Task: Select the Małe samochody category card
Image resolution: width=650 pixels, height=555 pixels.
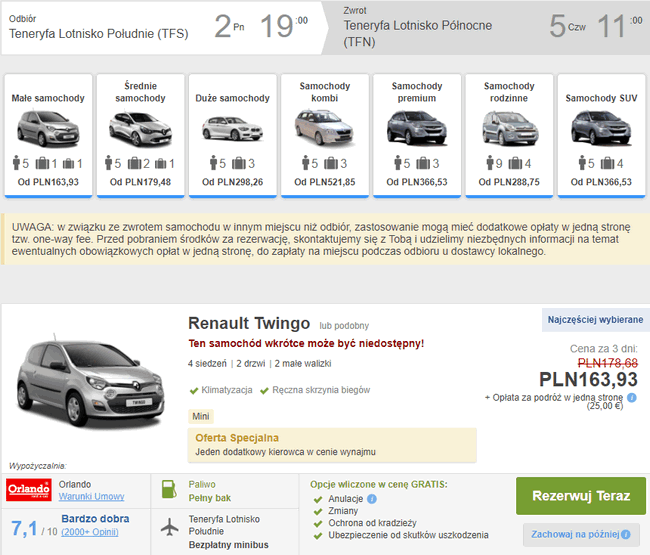Action: (x=48, y=136)
